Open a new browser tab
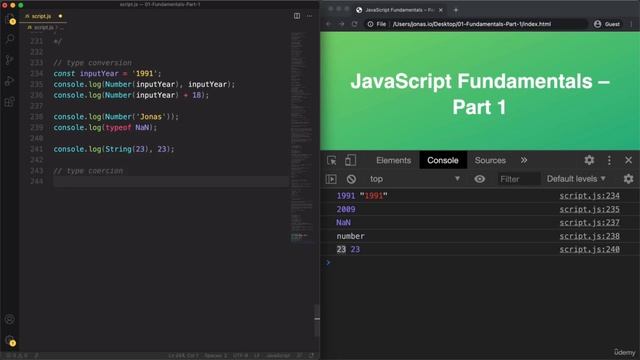Screen dimensions: 640x360 [456, 10]
